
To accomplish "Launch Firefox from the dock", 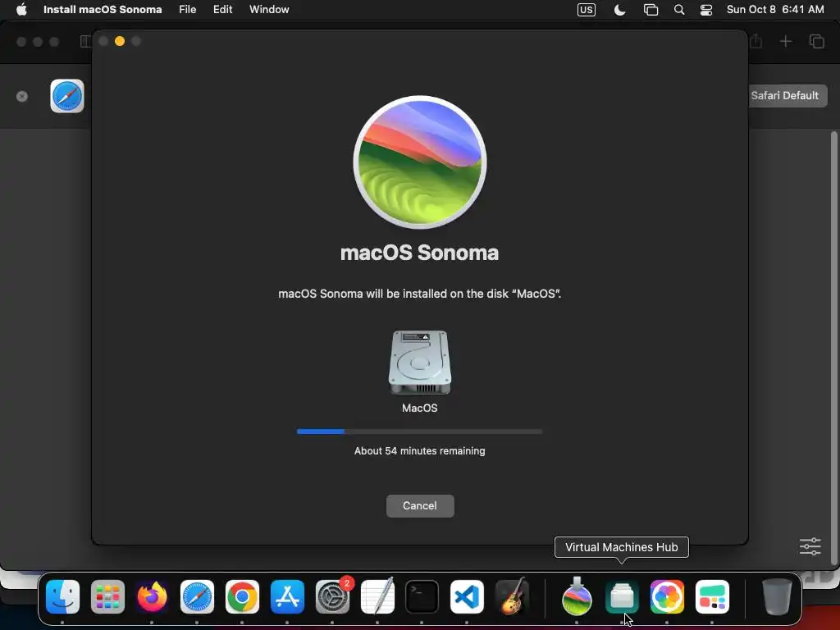I will (152, 597).
